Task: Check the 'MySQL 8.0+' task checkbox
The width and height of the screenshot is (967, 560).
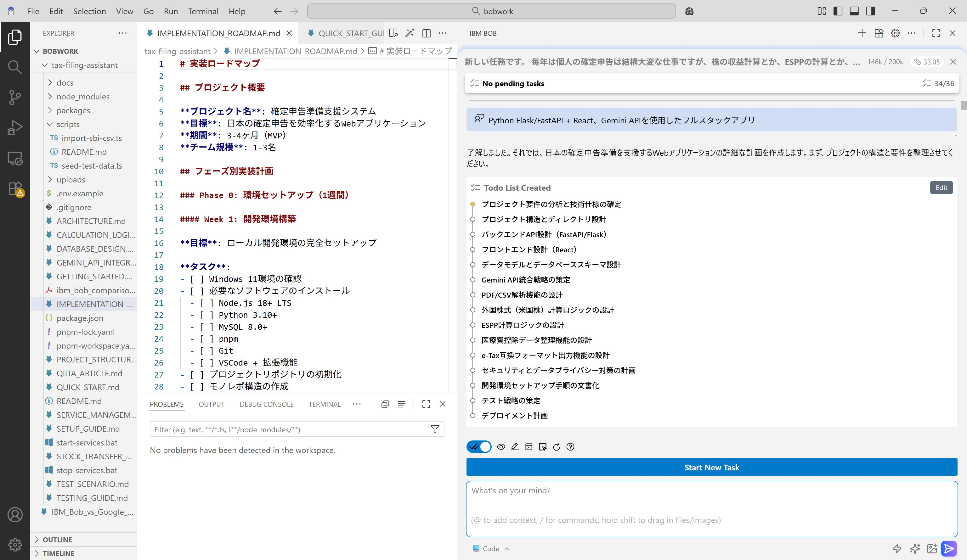Action: 206,327
